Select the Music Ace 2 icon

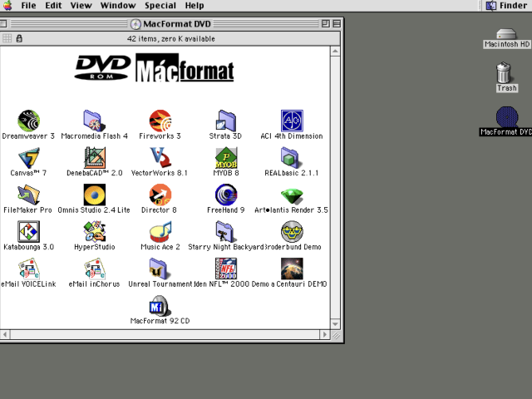click(x=160, y=231)
